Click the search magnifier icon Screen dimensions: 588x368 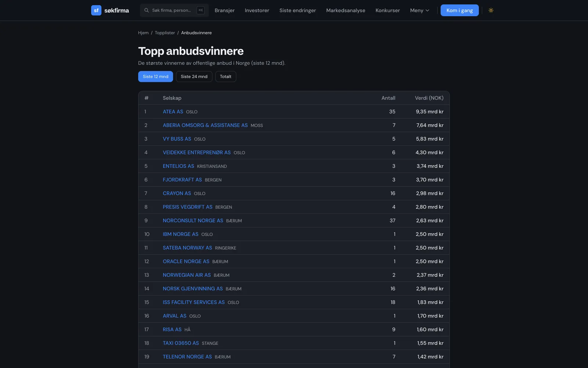(x=146, y=10)
